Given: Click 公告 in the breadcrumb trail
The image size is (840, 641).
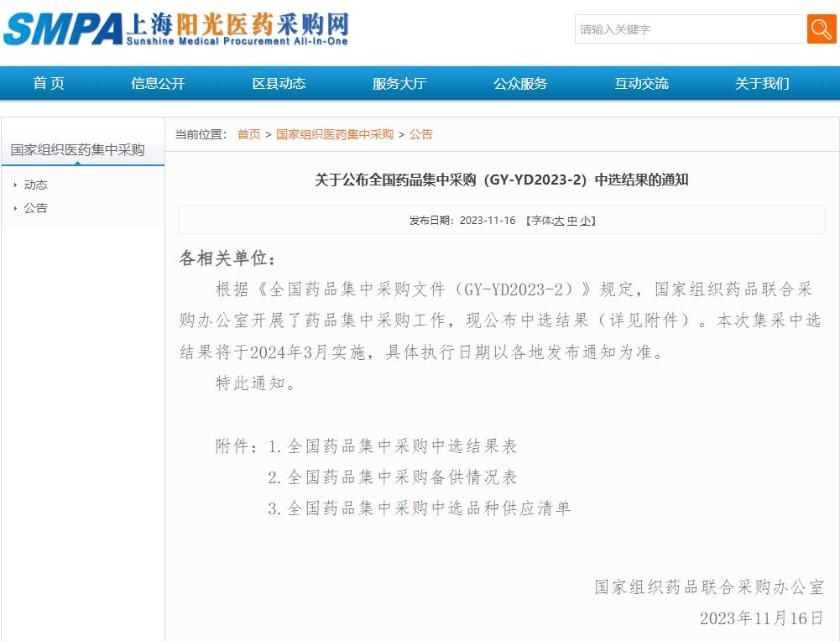Looking at the screenshot, I should (421, 133).
